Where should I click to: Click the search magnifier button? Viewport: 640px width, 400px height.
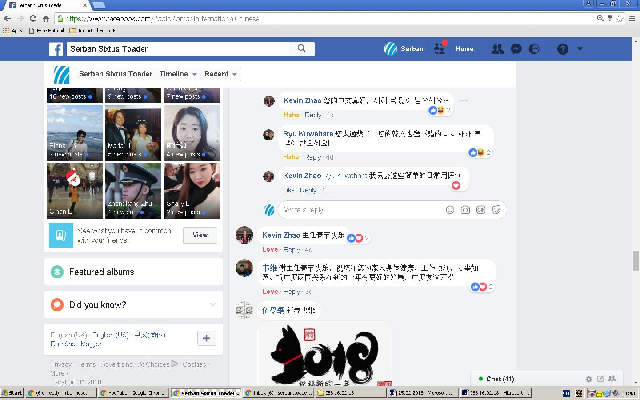302,49
